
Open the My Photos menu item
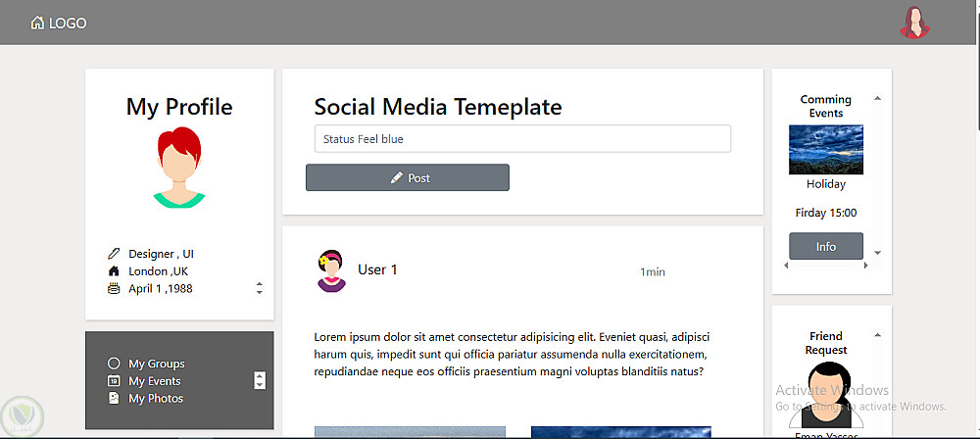click(156, 399)
